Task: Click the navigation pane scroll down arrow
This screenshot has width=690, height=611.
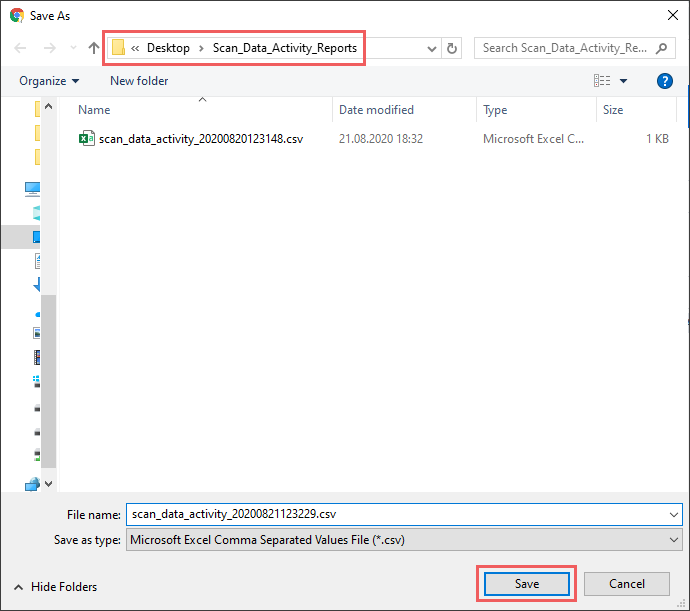Action: coord(49,484)
